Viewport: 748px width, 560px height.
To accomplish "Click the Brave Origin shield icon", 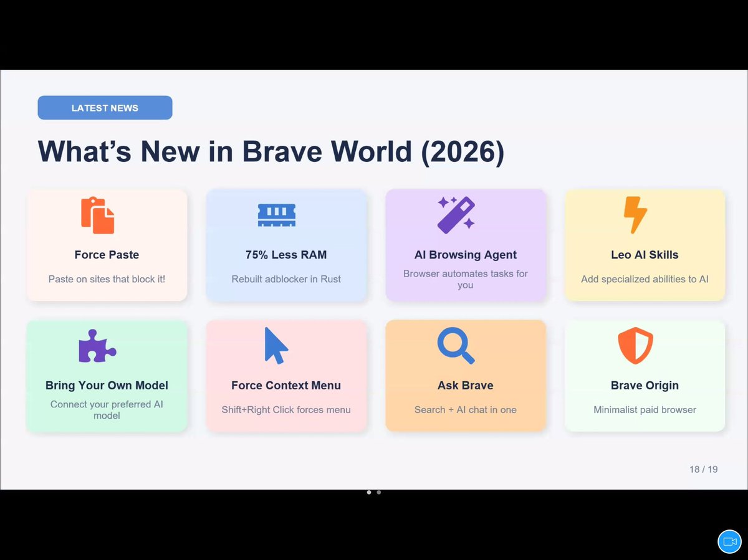I will [636, 346].
